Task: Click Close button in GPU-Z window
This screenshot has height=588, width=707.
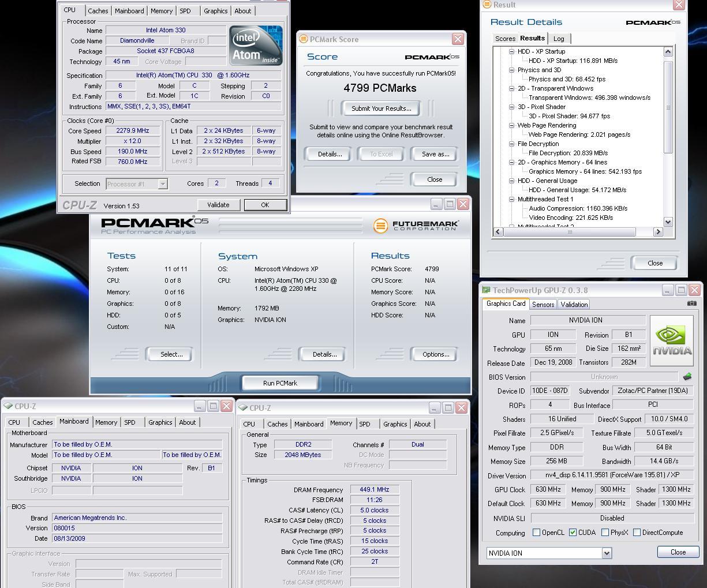Action: point(678,552)
